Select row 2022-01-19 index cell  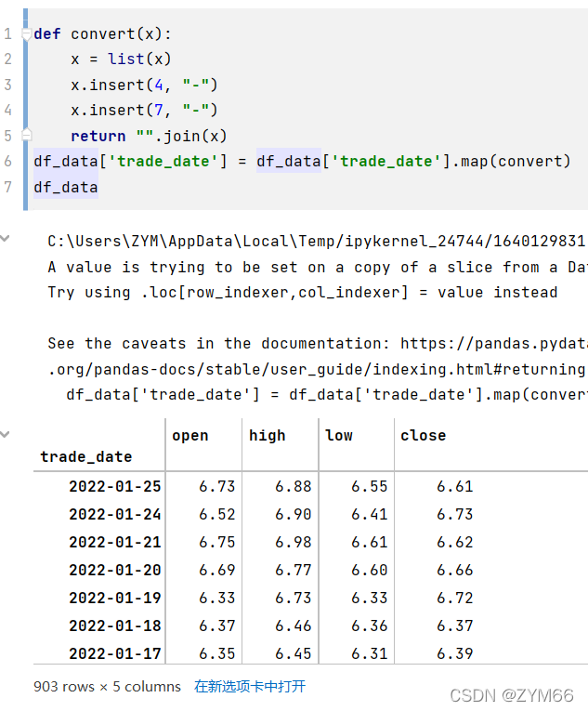tap(114, 599)
